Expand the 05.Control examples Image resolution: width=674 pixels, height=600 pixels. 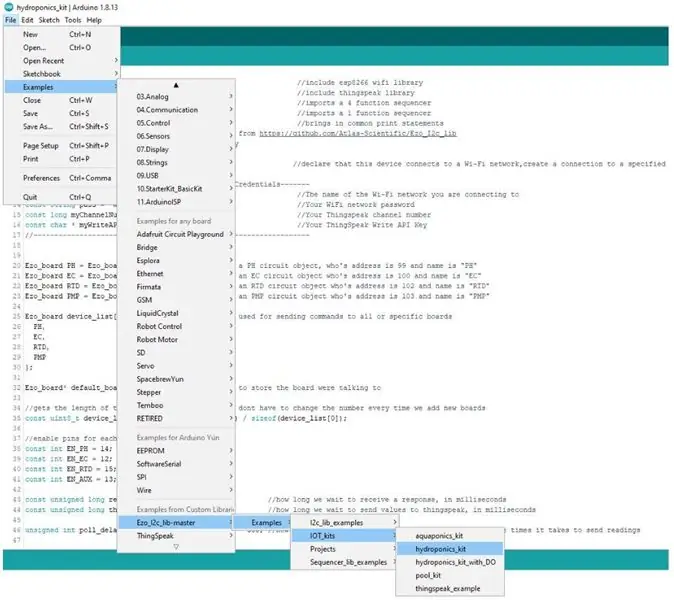177,123
